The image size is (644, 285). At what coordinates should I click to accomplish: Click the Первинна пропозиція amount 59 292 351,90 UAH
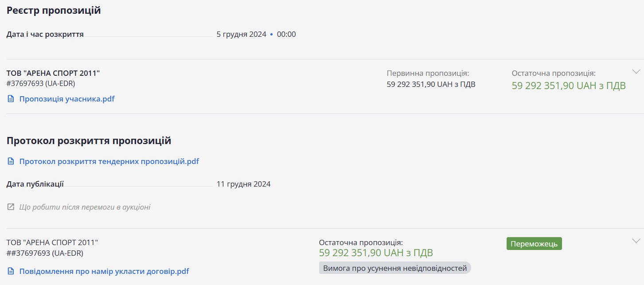coord(431,84)
